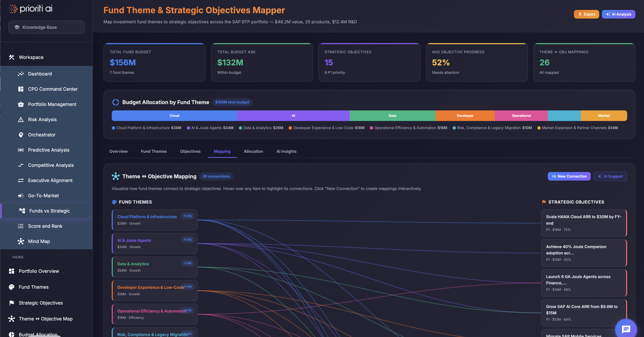
Task: Click the Avg Objective Progress 52% card
Action: point(477,62)
